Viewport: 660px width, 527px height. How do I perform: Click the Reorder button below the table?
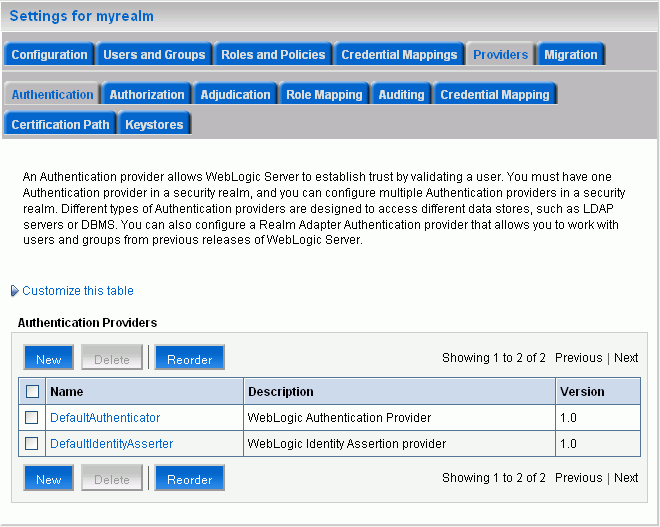[189, 478]
